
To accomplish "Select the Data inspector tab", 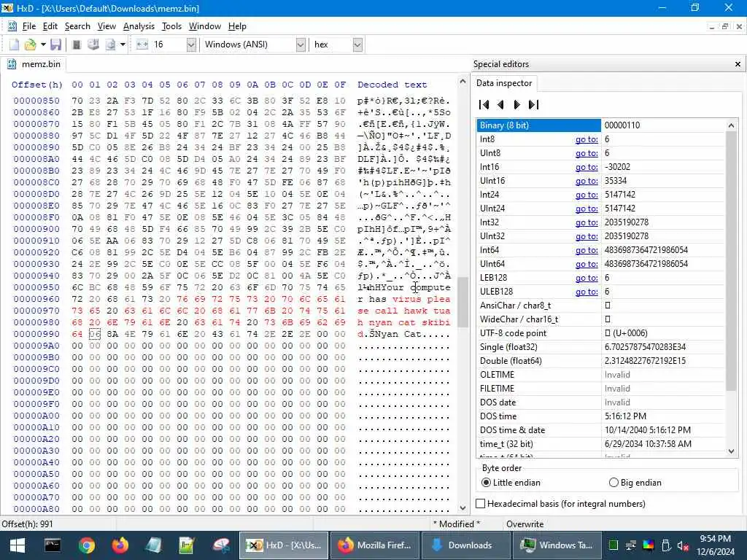I will point(503,83).
